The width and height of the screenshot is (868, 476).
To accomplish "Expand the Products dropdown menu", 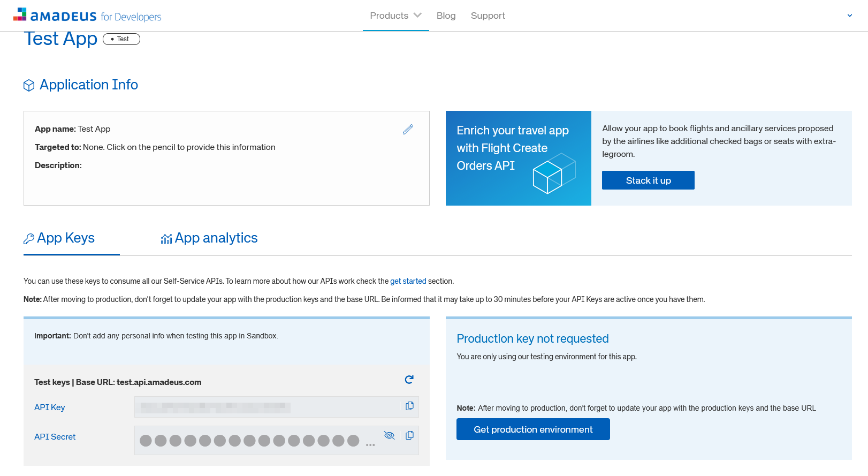I will click(x=395, y=16).
